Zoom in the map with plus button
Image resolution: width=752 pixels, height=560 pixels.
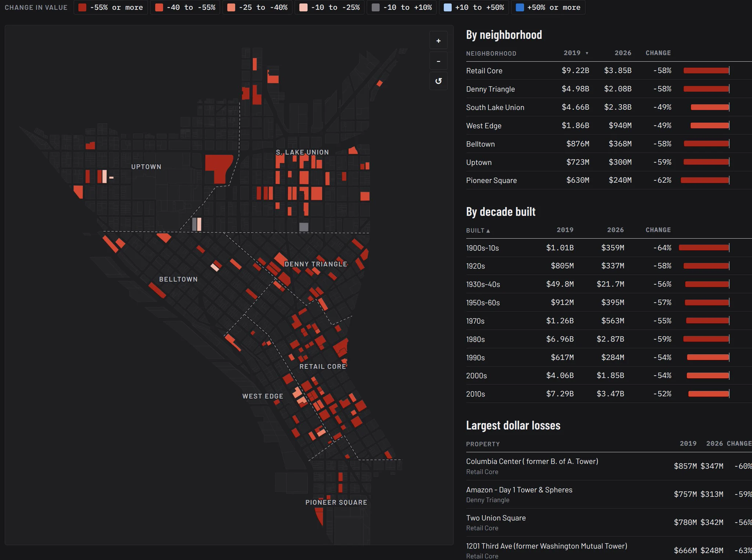438,41
